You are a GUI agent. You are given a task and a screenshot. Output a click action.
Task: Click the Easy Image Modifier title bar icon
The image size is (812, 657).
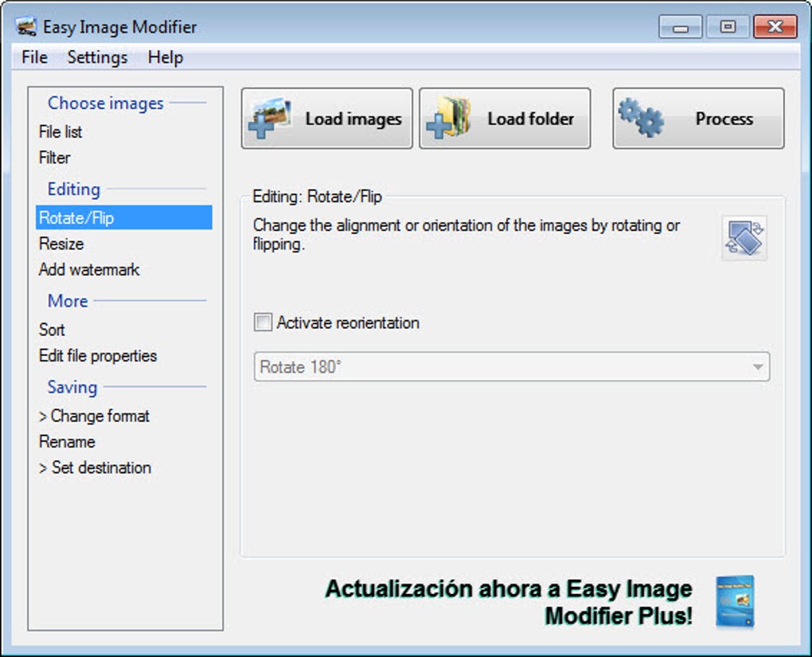tap(26, 27)
